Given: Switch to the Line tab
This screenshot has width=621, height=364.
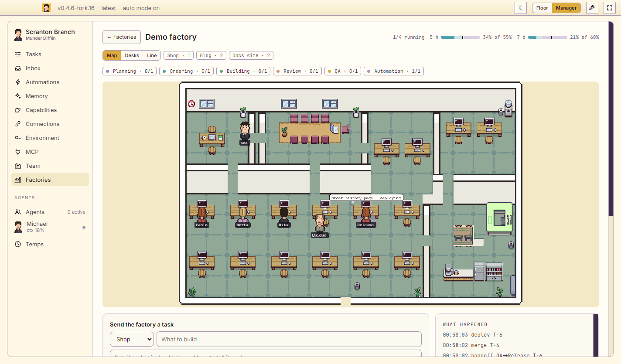Looking at the screenshot, I should 152,55.
